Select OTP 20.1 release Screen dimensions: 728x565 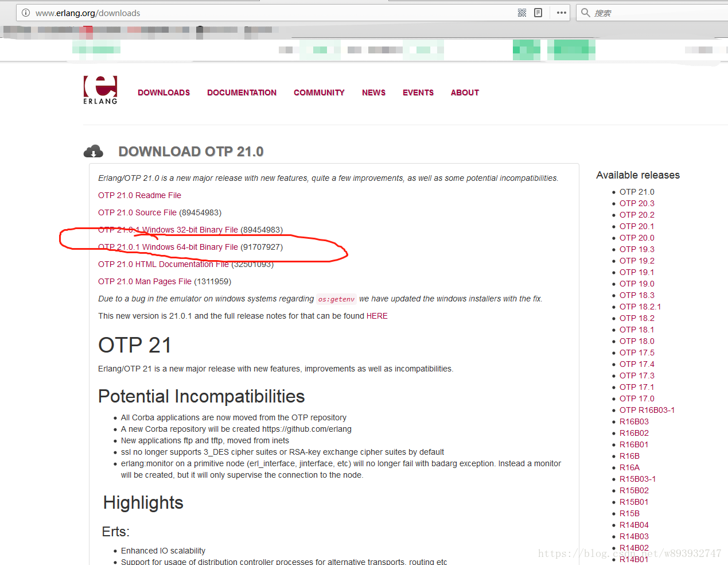tap(637, 226)
